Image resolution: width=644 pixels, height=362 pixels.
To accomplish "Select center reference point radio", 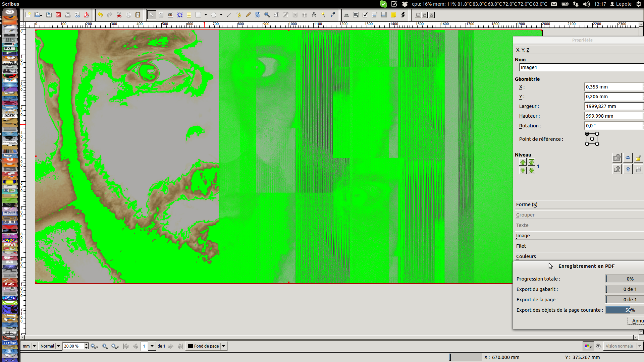I will point(592,139).
